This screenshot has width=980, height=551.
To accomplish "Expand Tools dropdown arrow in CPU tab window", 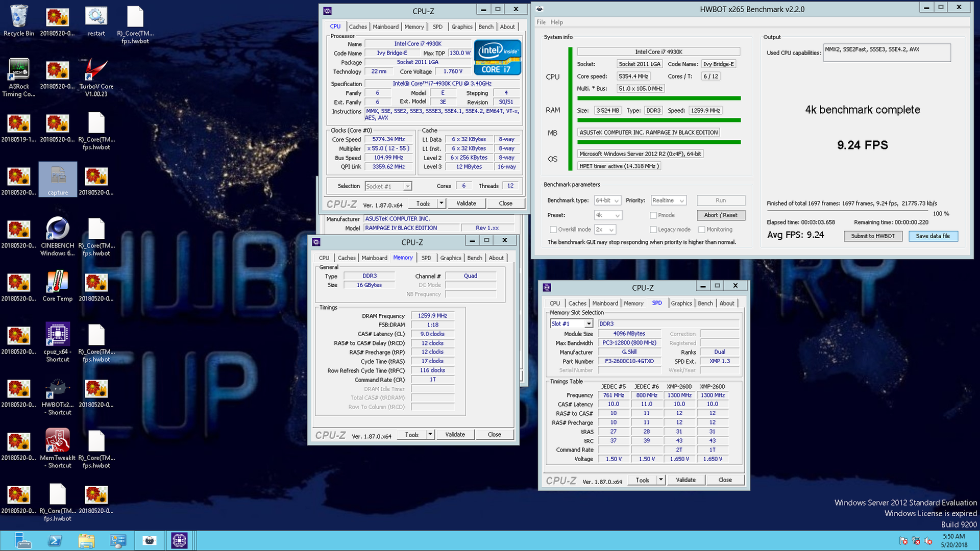I will [442, 203].
